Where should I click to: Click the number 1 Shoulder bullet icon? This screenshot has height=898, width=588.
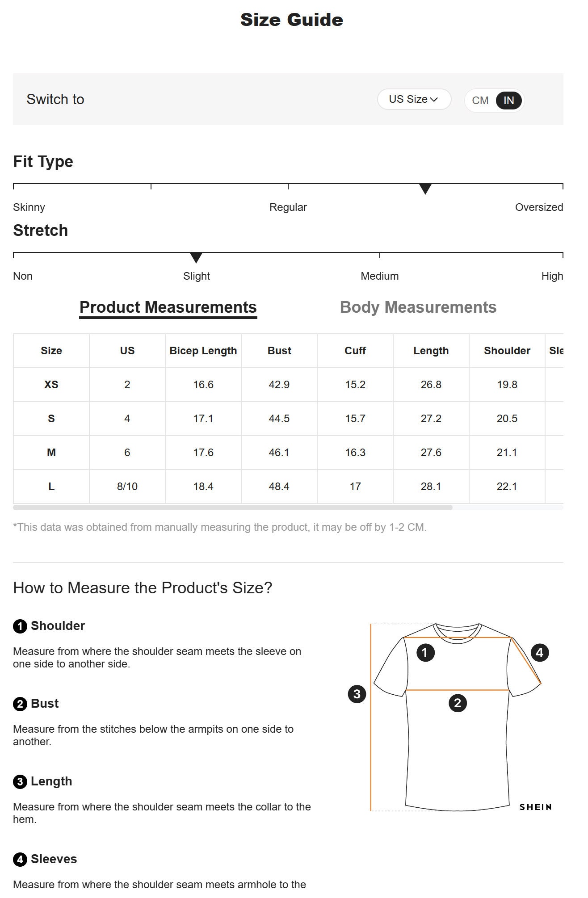click(20, 626)
